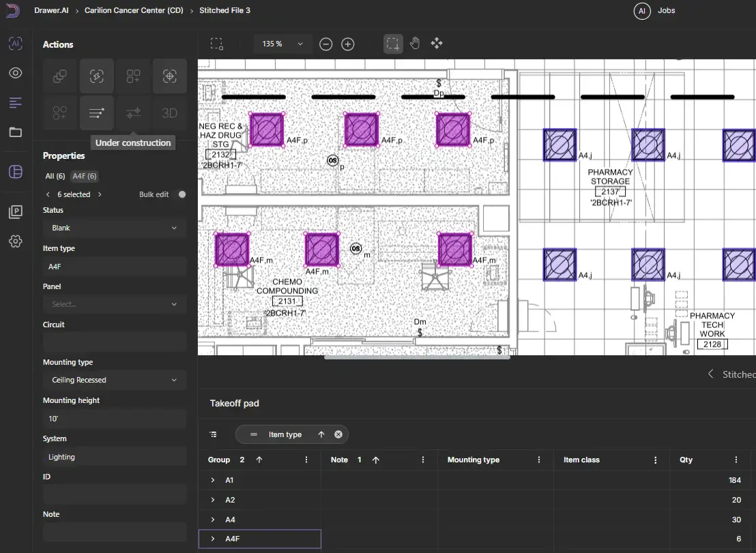Click the add circles group action icon
This screenshot has height=553, width=756.
(x=60, y=113)
